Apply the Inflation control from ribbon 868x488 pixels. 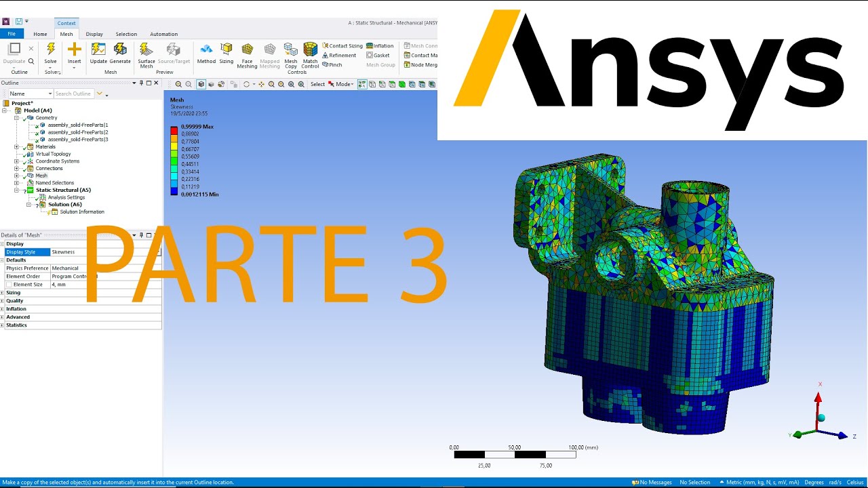pyautogui.click(x=380, y=46)
